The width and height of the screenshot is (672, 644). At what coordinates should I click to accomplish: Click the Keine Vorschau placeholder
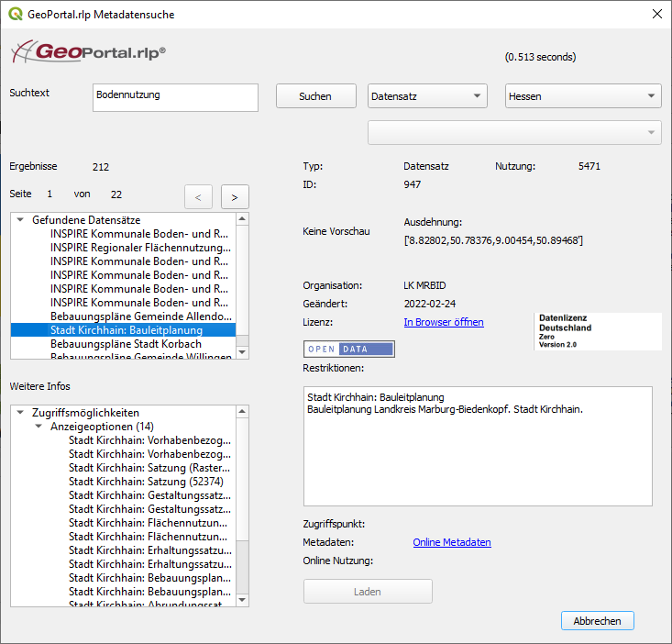(x=336, y=231)
